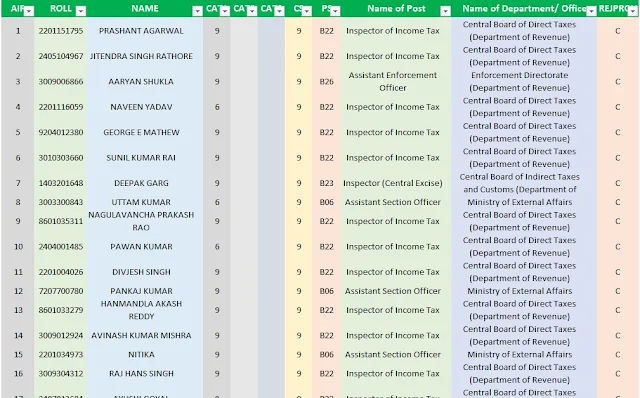Click roll number 3010303660

(x=61, y=158)
